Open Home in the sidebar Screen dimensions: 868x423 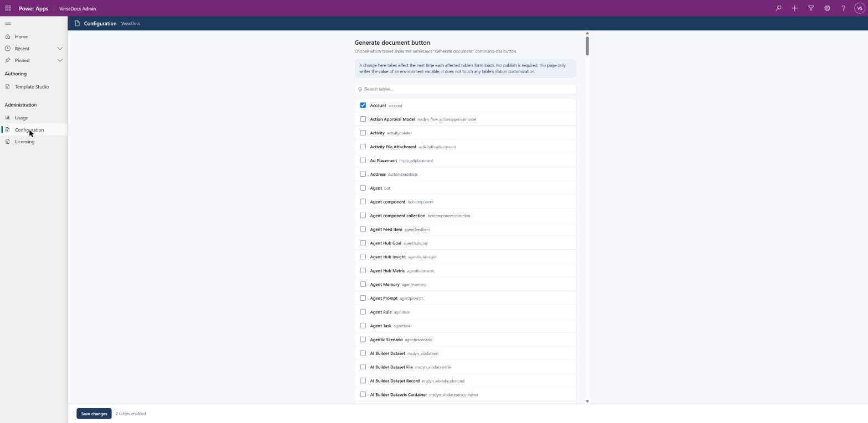(x=34, y=36)
